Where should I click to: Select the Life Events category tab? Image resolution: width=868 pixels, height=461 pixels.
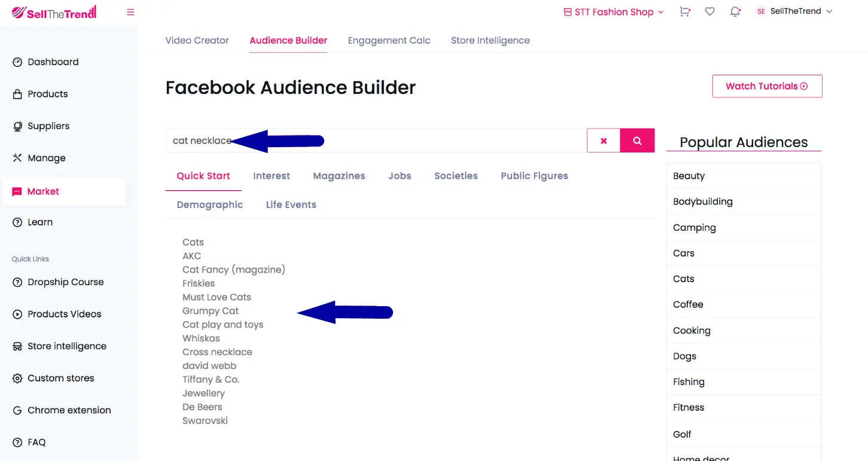[x=291, y=204]
